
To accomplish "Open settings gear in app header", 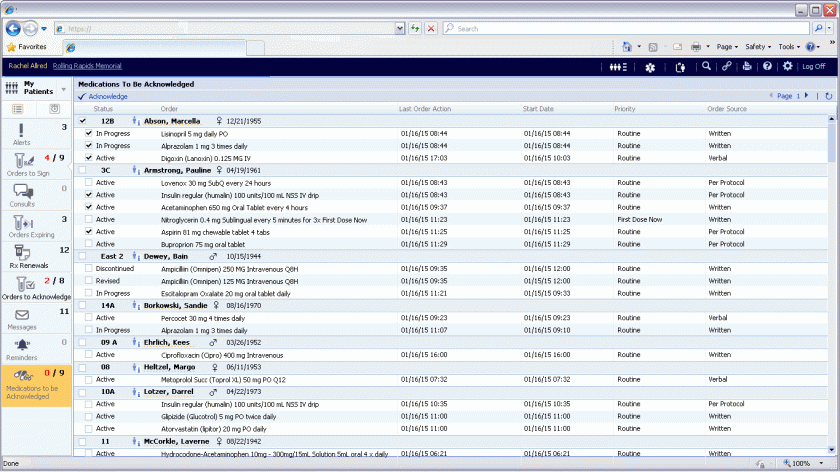I will click(x=788, y=66).
